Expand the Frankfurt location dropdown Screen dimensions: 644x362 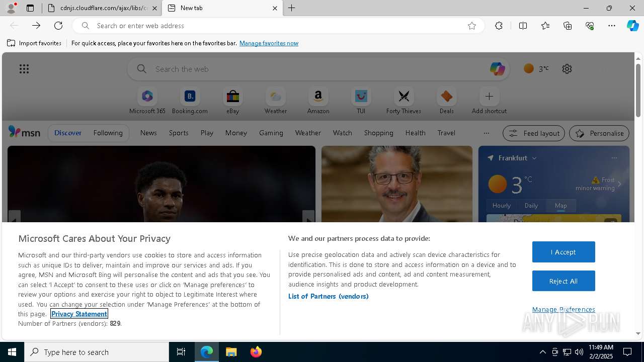[x=534, y=158]
